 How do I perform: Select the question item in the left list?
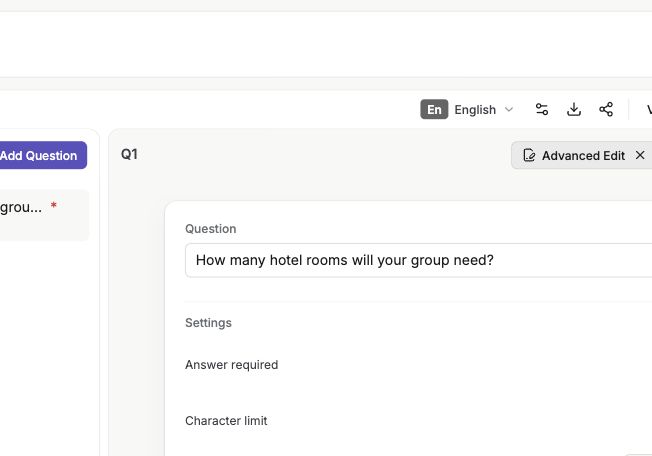pos(44,215)
